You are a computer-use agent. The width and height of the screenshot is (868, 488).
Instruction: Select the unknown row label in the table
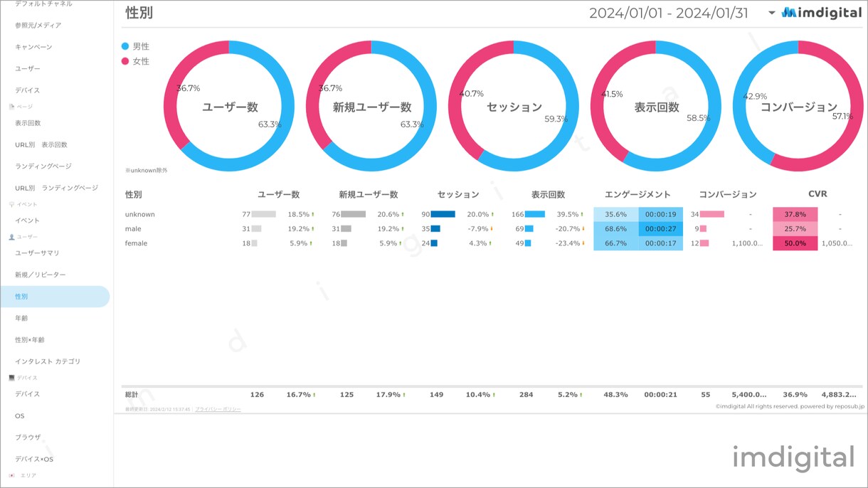point(139,214)
